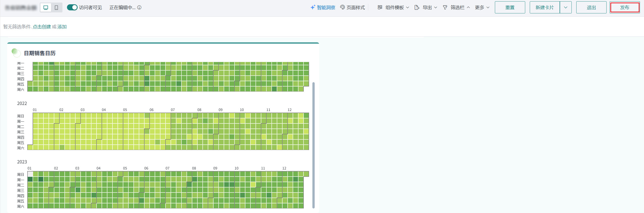
Task: Click the calendar card vertical scrollbar
Action: (x=314, y=145)
